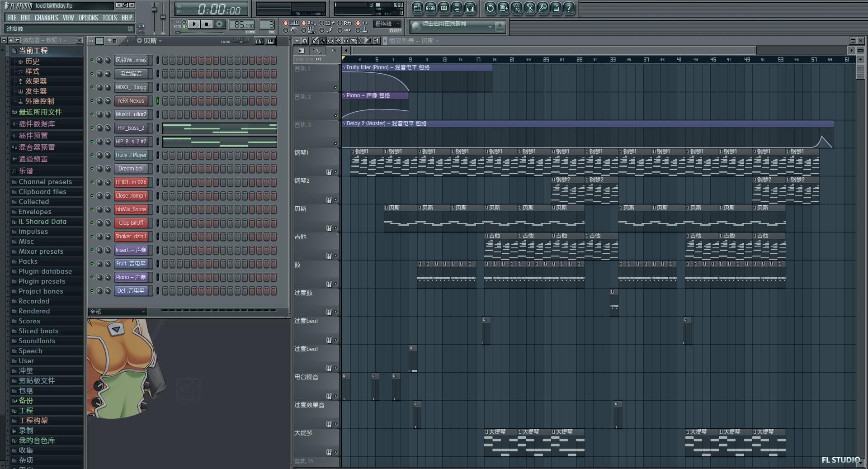Select the pencil draw tool in playlist
Screen dimensions: 868x469
coord(315,41)
